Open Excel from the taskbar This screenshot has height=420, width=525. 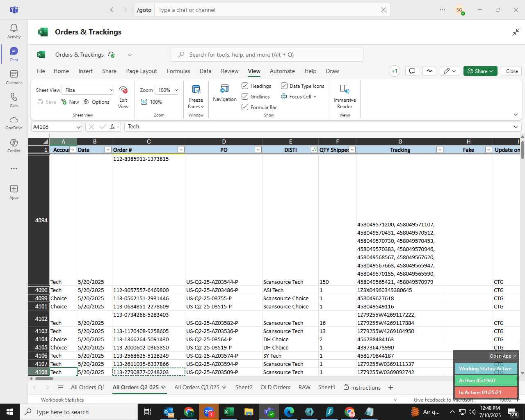click(x=228, y=412)
